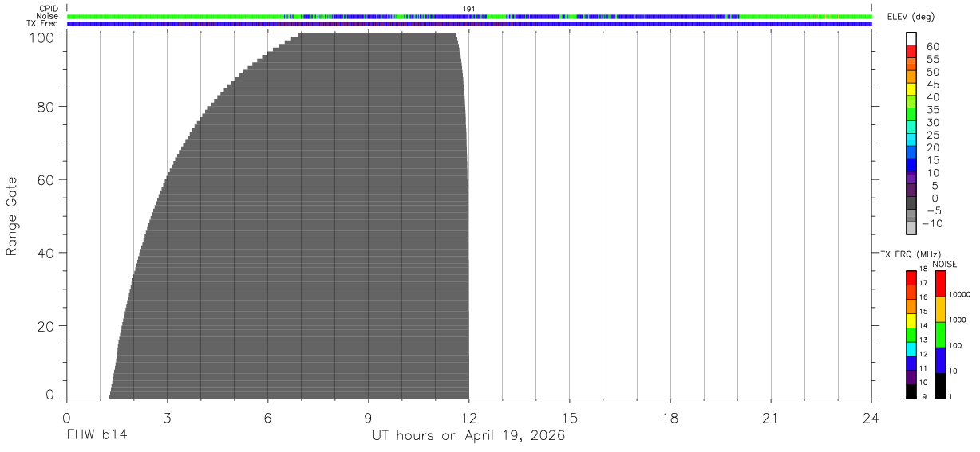Click the x-axis tick label "24"
The width and height of the screenshot is (980, 452).
click(871, 419)
